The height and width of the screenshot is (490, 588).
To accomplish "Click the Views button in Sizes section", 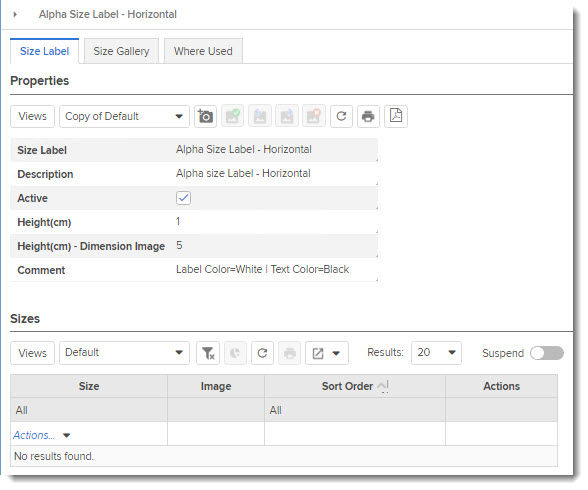I will point(33,353).
